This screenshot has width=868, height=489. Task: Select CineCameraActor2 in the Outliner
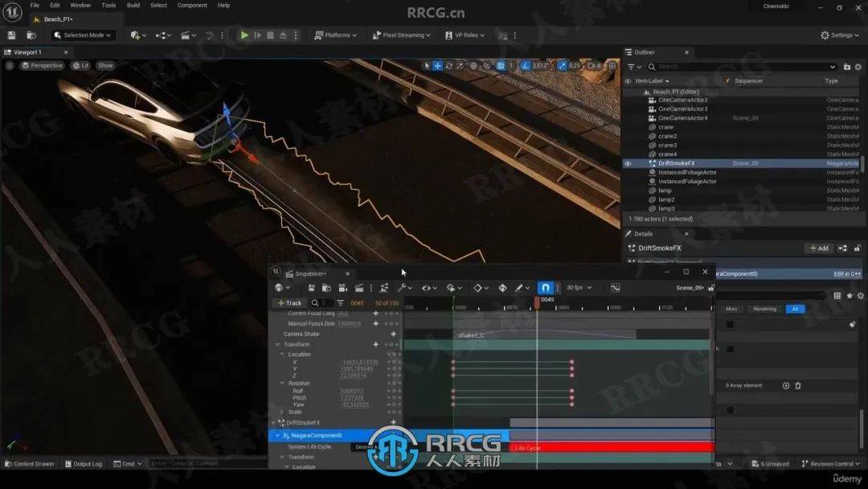click(682, 101)
